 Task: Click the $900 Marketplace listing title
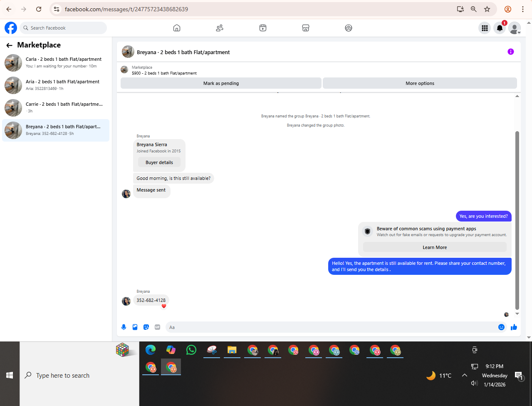[x=164, y=73]
